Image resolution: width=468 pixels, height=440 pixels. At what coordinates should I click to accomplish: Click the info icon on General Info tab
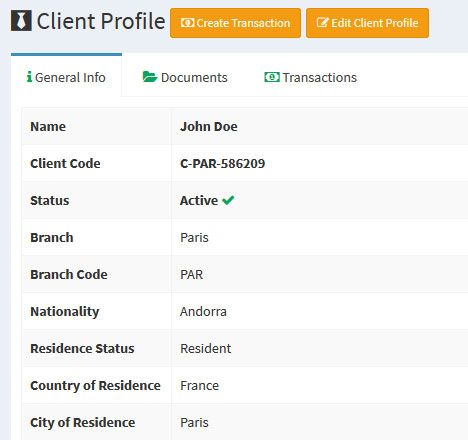click(30, 77)
